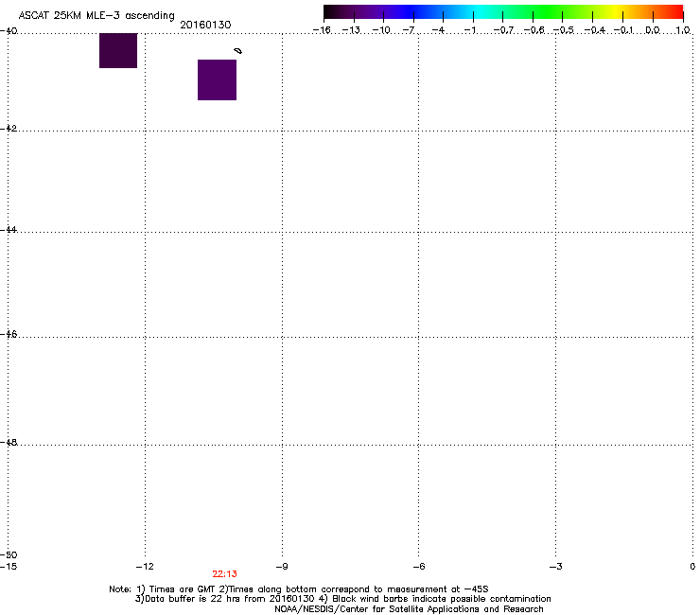Click the red 22:13 pass time label
This screenshot has width=700, height=615.
[x=224, y=574]
